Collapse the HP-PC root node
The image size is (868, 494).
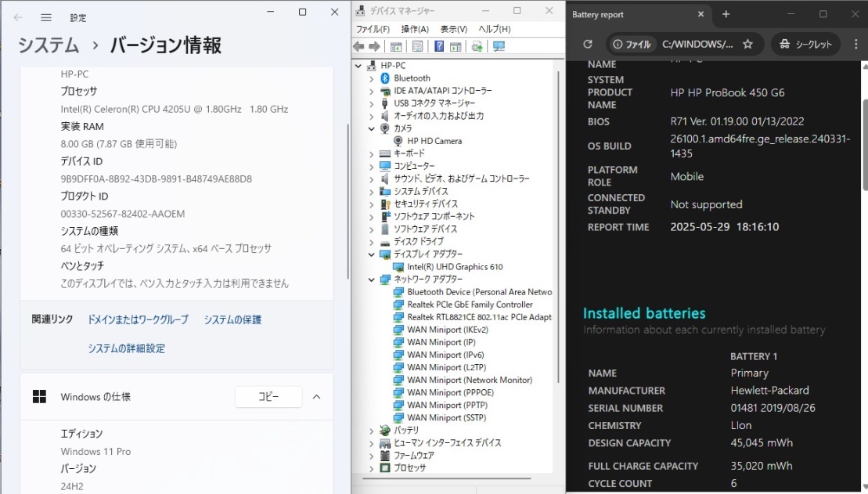[358, 65]
